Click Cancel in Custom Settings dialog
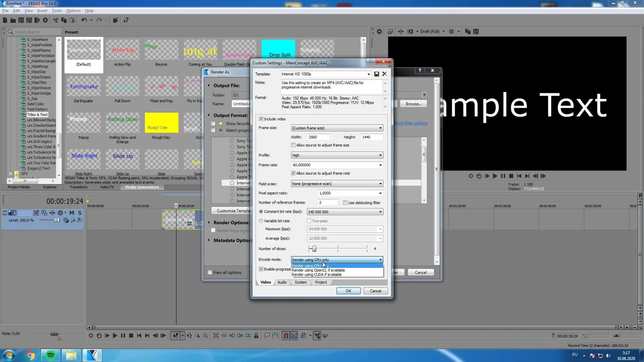The image size is (644, 362). coord(375,291)
